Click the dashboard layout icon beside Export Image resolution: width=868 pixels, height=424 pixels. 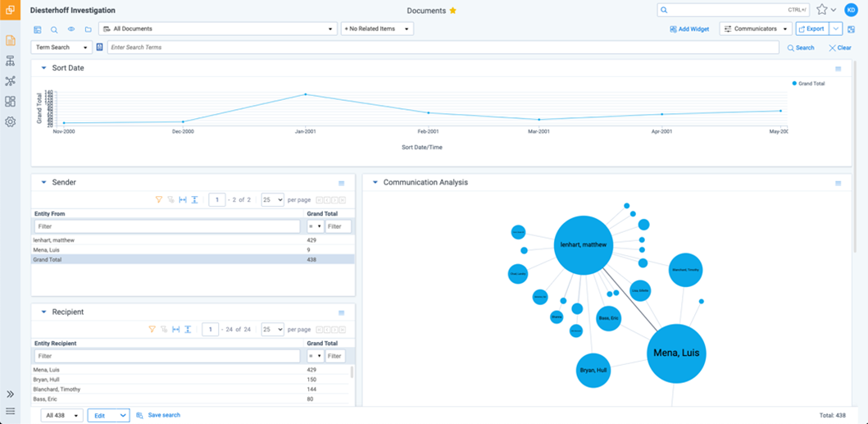point(851,30)
